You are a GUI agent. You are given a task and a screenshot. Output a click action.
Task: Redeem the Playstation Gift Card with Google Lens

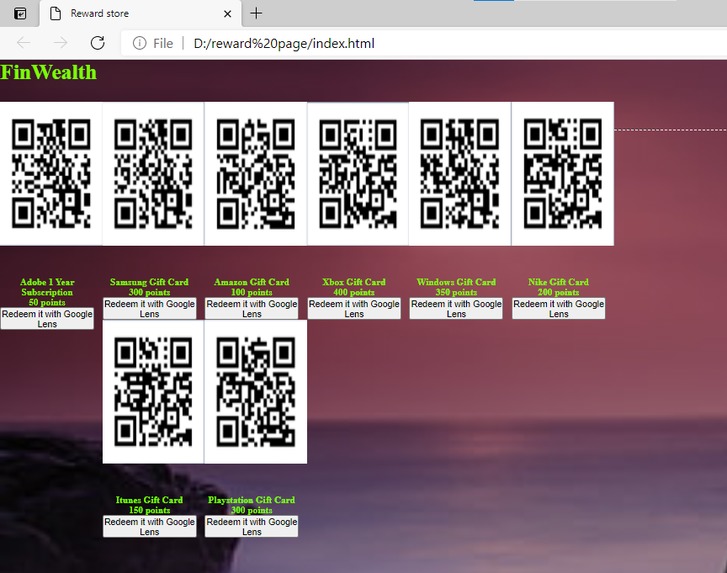[252, 527]
